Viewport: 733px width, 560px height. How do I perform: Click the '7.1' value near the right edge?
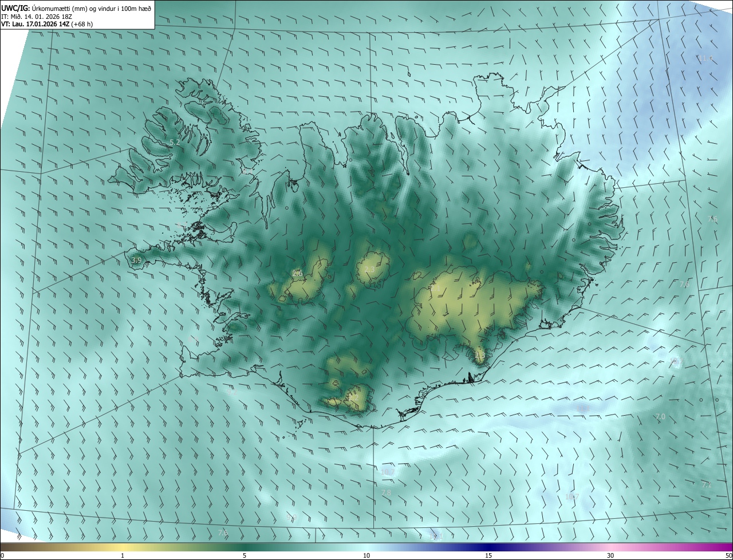[x=707, y=484]
